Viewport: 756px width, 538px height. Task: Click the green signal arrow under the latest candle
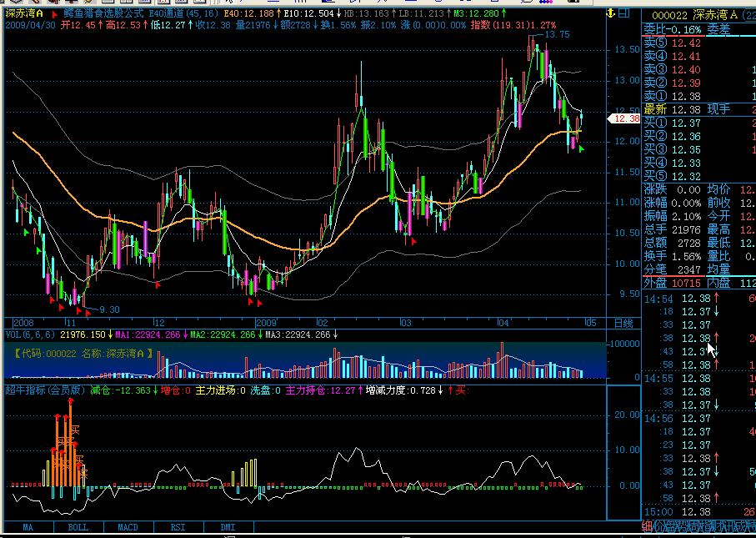click(582, 149)
